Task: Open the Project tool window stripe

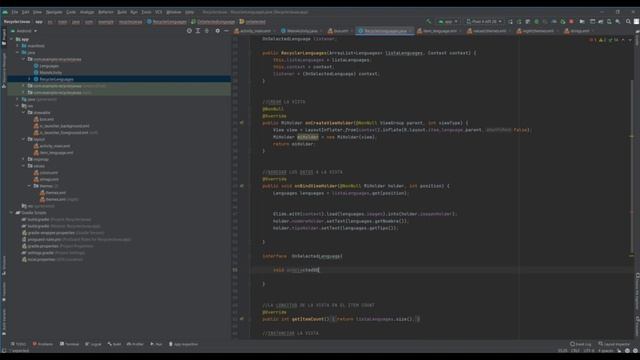Action: click(4, 37)
